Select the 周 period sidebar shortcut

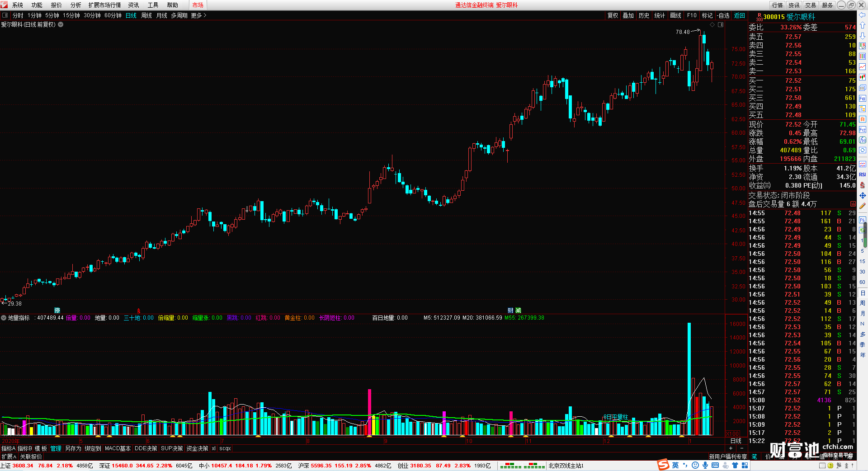coord(862,303)
